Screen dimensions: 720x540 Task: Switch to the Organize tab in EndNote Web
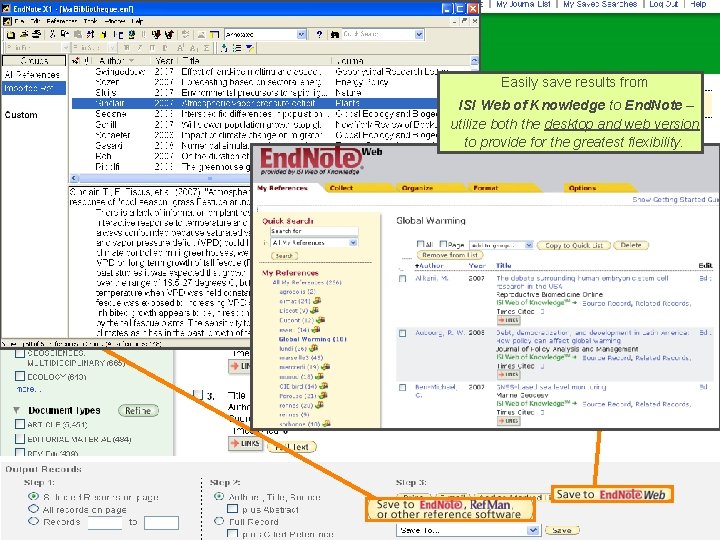tap(417, 188)
